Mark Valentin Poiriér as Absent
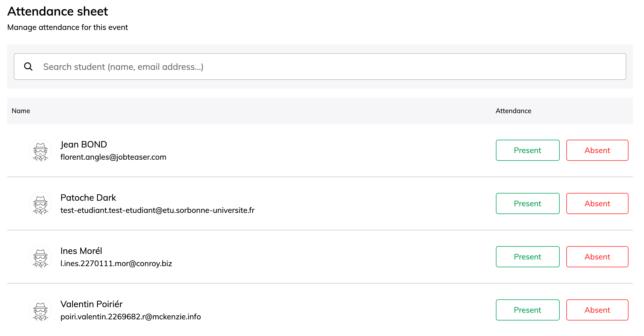This screenshot has height=336, width=644. click(597, 310)
